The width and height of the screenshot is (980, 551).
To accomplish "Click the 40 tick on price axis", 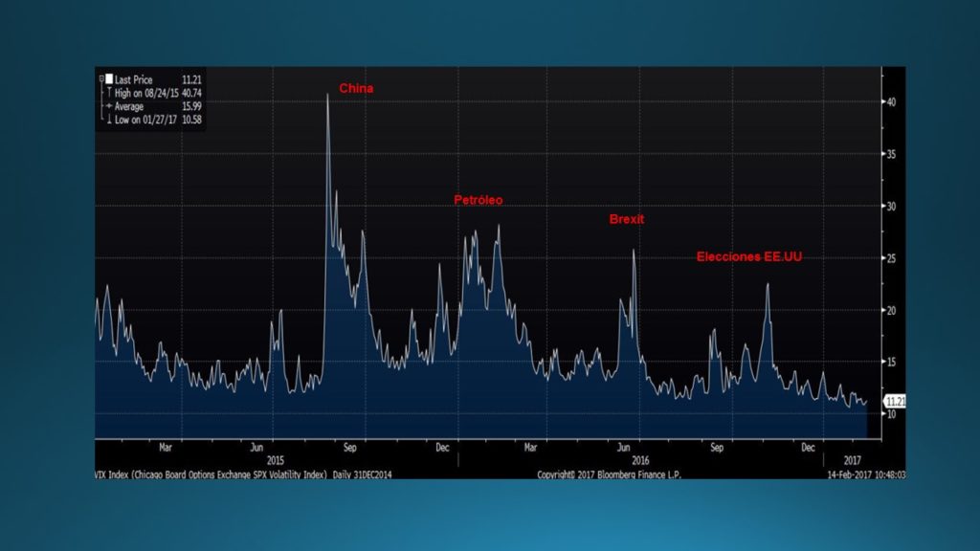I will [x=891, y=101].
